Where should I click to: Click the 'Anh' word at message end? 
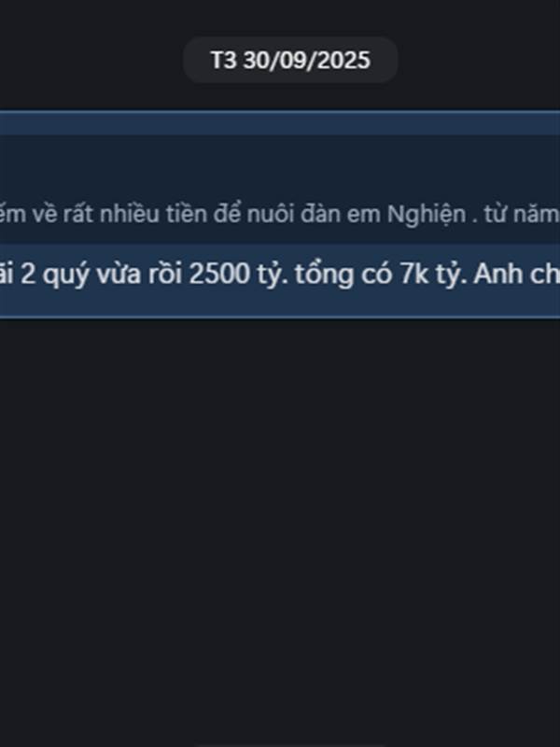(x=497, y=274)
